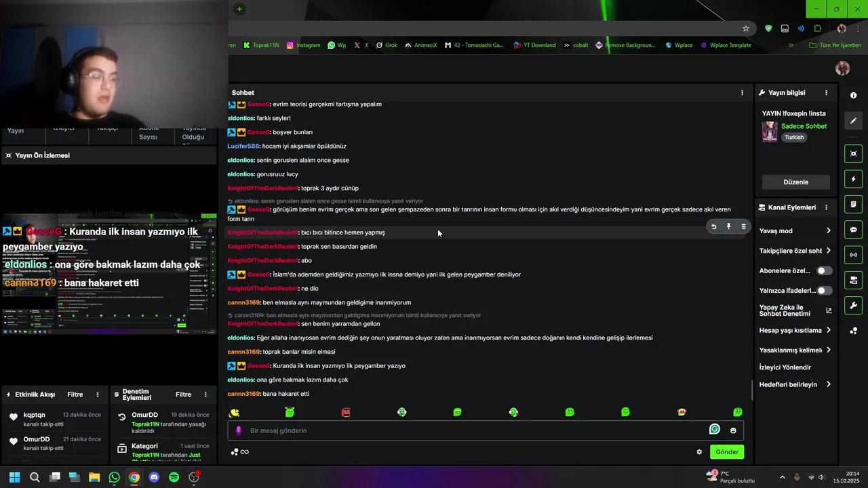Open the emoji picker in message box

pyautogui.click(x=733, y=430)
